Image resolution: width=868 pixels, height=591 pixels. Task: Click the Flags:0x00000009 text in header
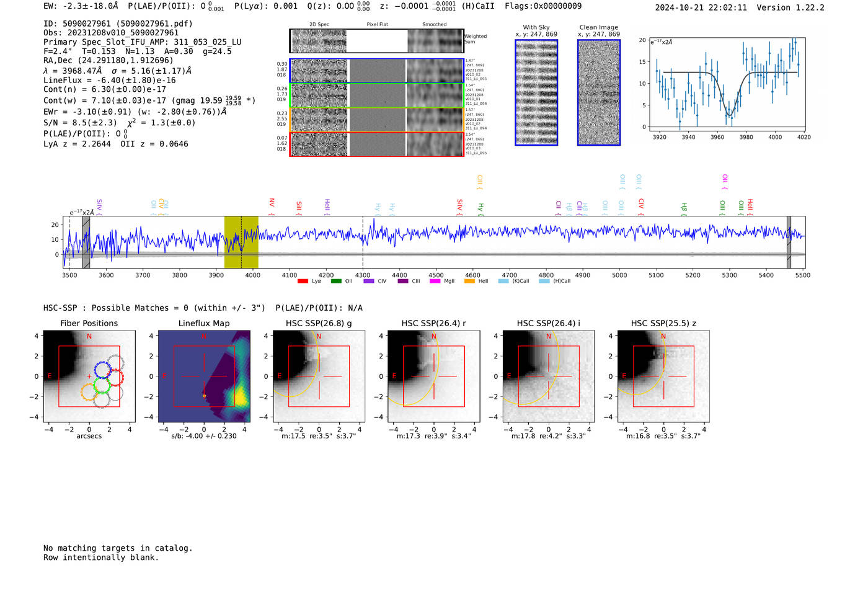(x=543, y=6)
